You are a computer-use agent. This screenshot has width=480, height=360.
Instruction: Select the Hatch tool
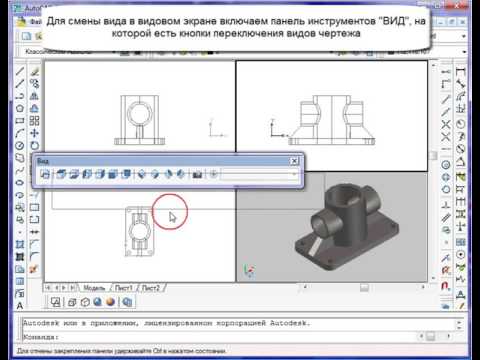click(20, 244)
